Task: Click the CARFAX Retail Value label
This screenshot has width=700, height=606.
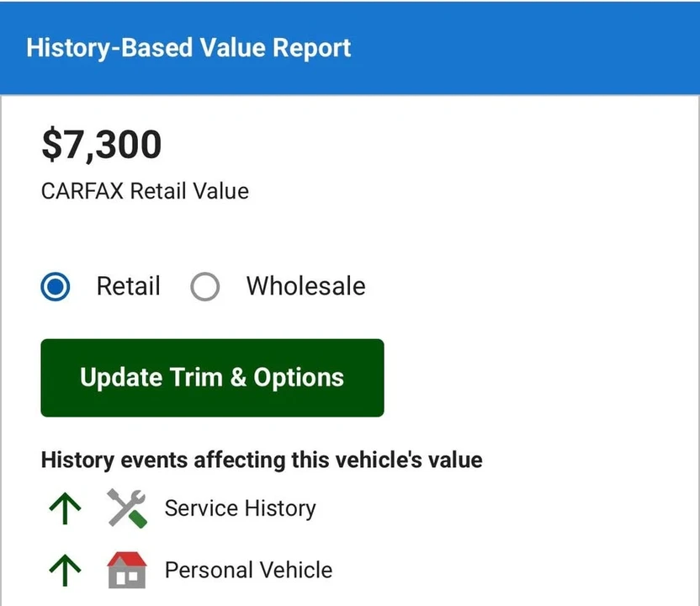Action: [145, 191]
